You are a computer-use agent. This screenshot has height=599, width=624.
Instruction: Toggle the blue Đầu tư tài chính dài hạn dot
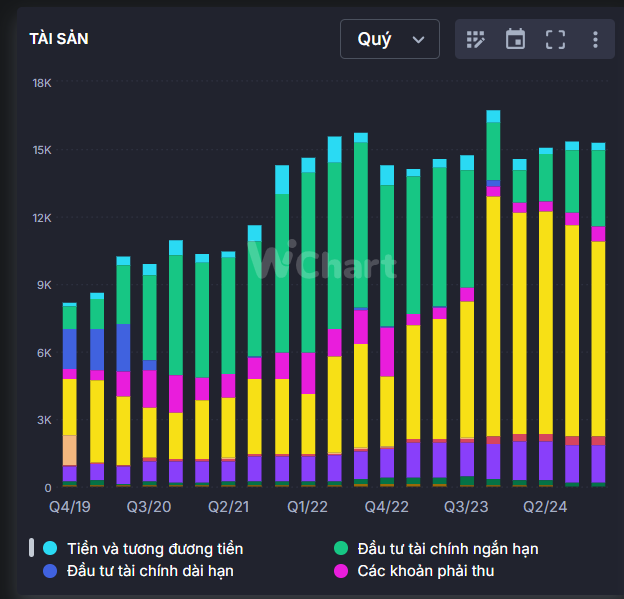[x=50, y=571]
